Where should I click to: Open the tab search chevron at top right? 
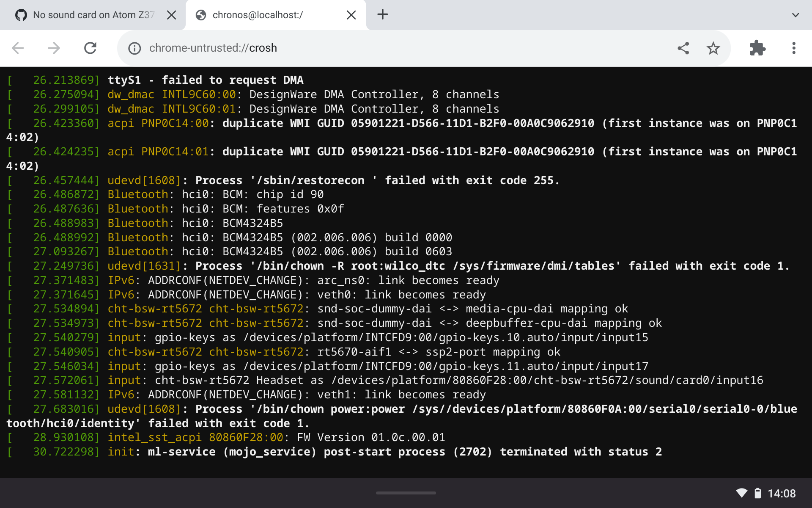795,14
